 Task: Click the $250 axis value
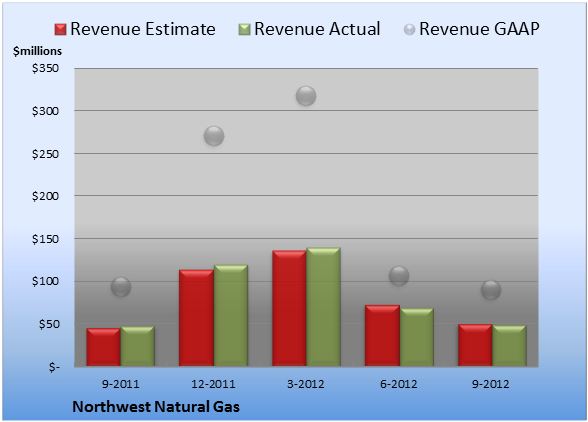(45, 154)
